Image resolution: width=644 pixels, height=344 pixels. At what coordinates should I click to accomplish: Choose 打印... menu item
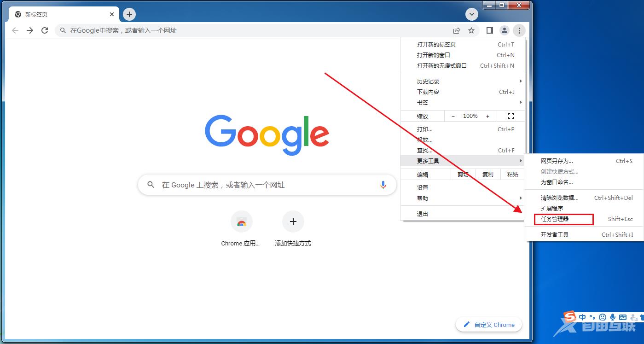[462, 129]
